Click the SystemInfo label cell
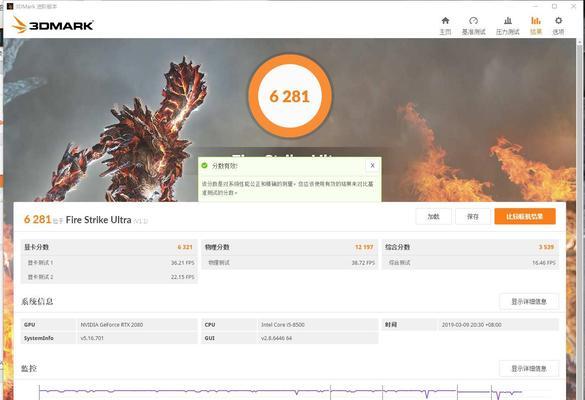 48,338
